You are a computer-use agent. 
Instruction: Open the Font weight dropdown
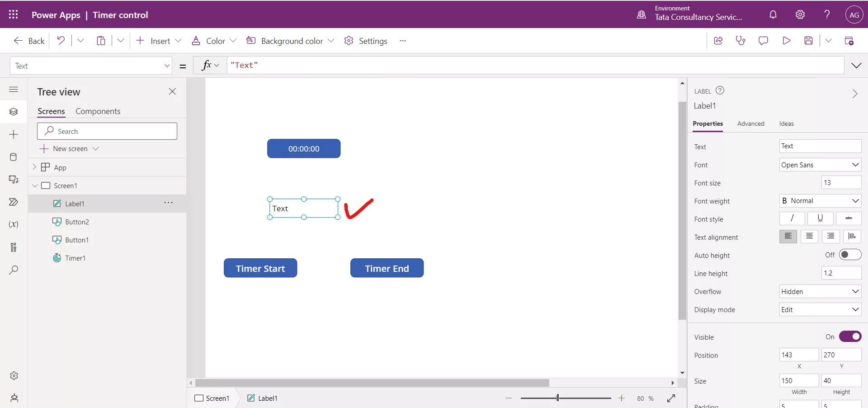820,201
